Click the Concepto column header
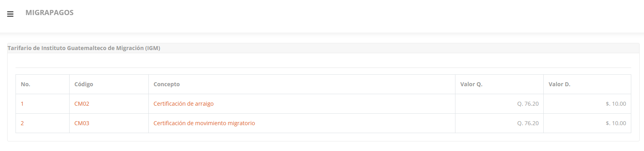The image size is (644, 151). [167, 84]
